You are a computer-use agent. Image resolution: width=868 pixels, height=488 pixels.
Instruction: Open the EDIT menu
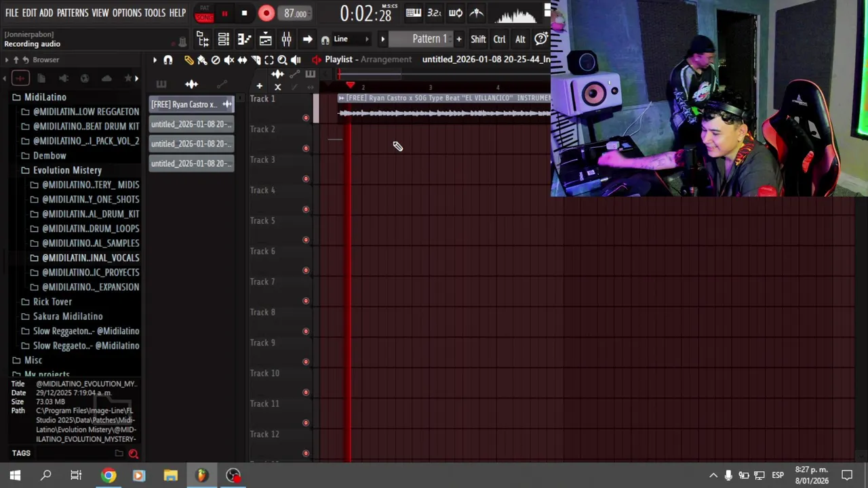[x=29, y=13]
